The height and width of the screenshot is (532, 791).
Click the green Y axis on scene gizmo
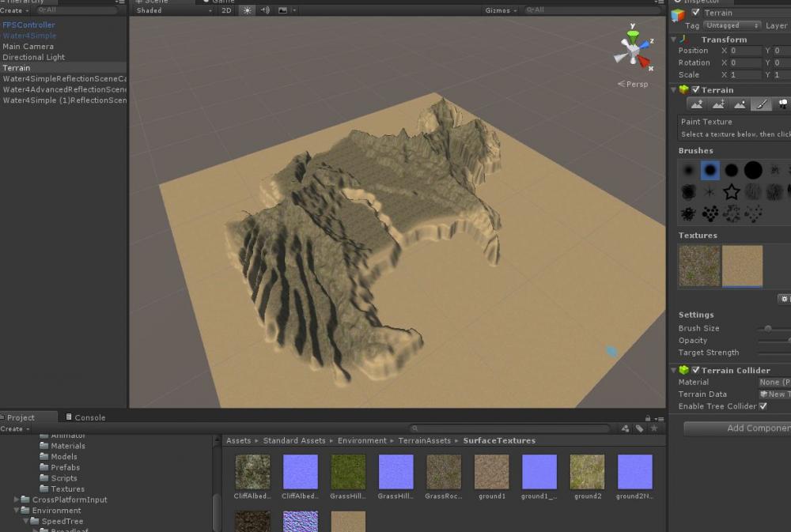(633, 36)
